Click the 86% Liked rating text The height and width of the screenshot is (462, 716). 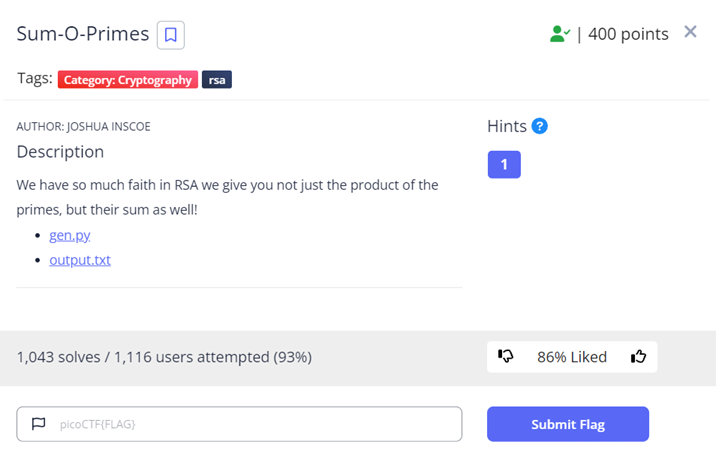click(572, 357)
